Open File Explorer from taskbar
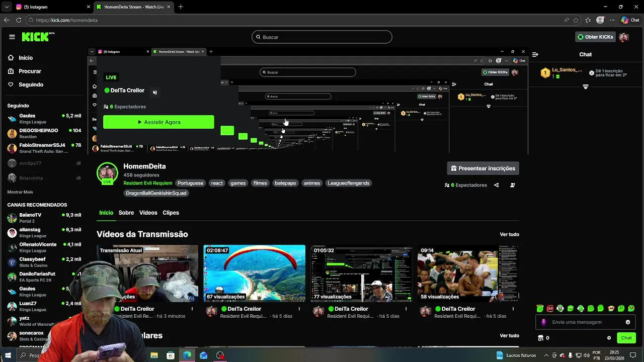The width and height of the screenshot is (644, 362). pyautogui.click(x=154, y=355)
